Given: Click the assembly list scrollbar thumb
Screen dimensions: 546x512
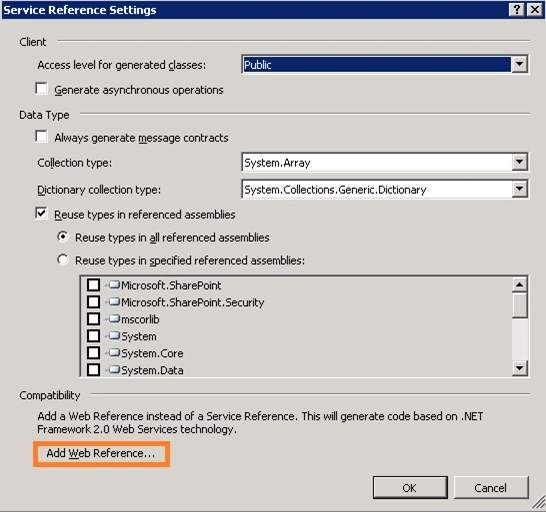Looking at the screenshot, I should [x=520, y=305].
